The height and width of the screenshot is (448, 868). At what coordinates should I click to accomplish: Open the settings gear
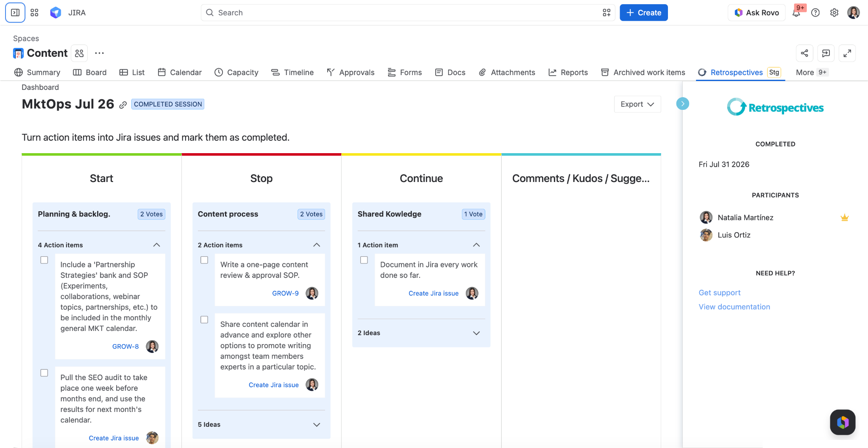coord(835,13)
